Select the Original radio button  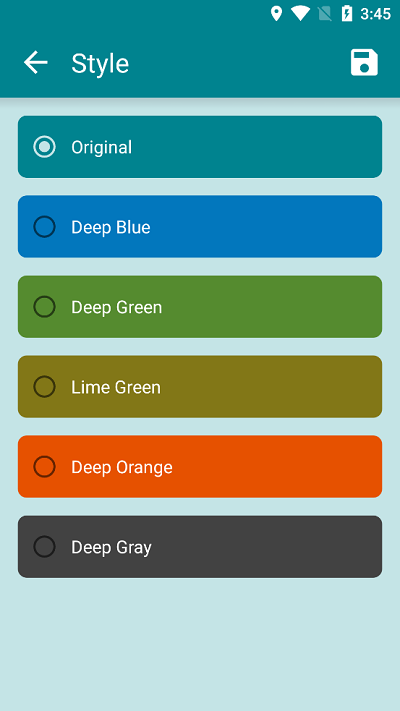[x=44, y=147]
